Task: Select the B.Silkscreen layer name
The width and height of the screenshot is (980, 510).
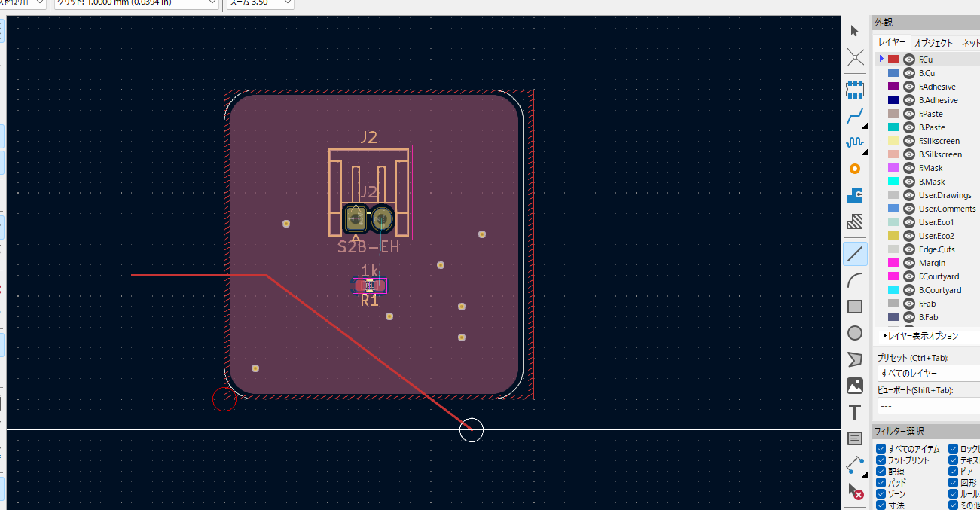Action: [x=940, y=154]
